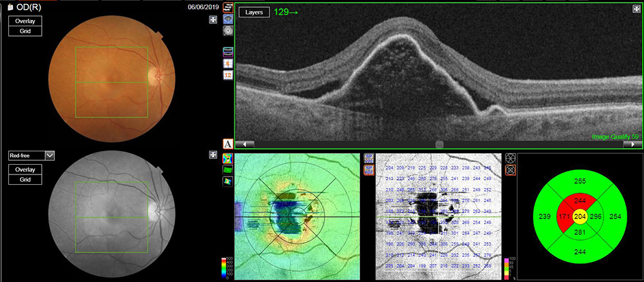Select the 6-sector grid icon

click(228, 64)
